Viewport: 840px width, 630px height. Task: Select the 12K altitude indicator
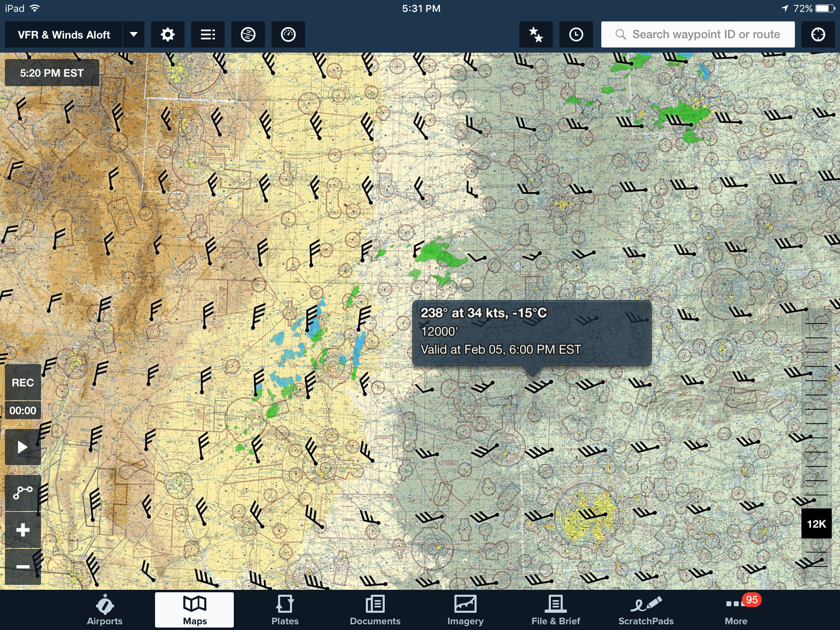(x=816, y=524)
